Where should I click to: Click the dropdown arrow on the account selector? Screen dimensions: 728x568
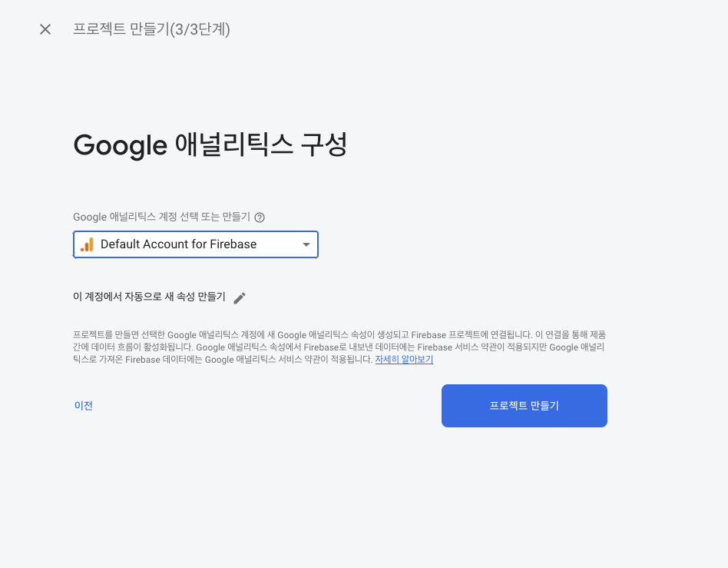click(x=306, y=244)
